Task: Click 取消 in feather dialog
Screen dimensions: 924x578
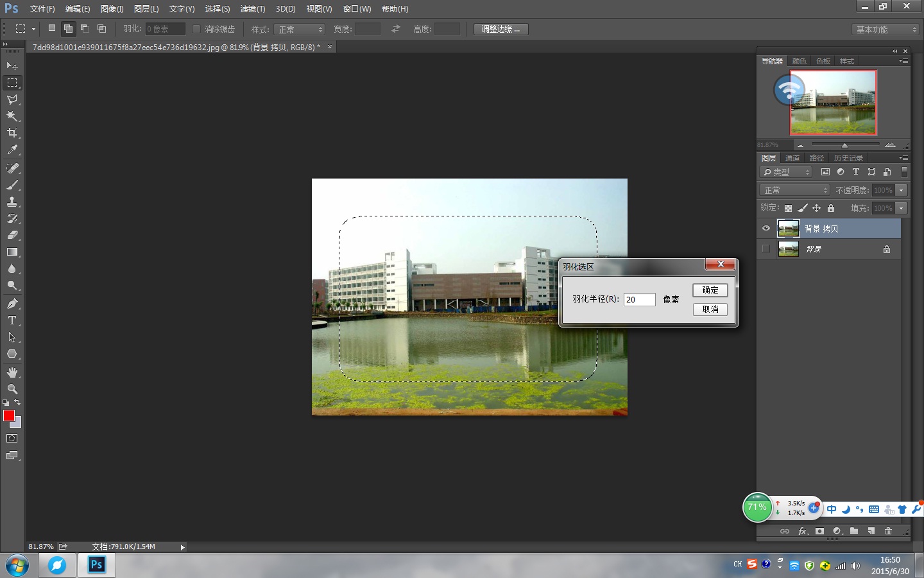Action: pos(710,310)
